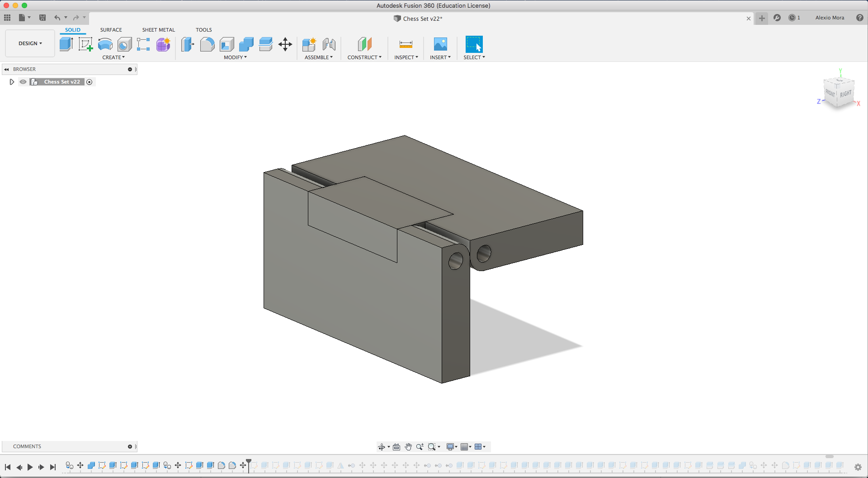Select the Extrude tool icon
The height and width of the screenshot is (478, 868).
66,44
